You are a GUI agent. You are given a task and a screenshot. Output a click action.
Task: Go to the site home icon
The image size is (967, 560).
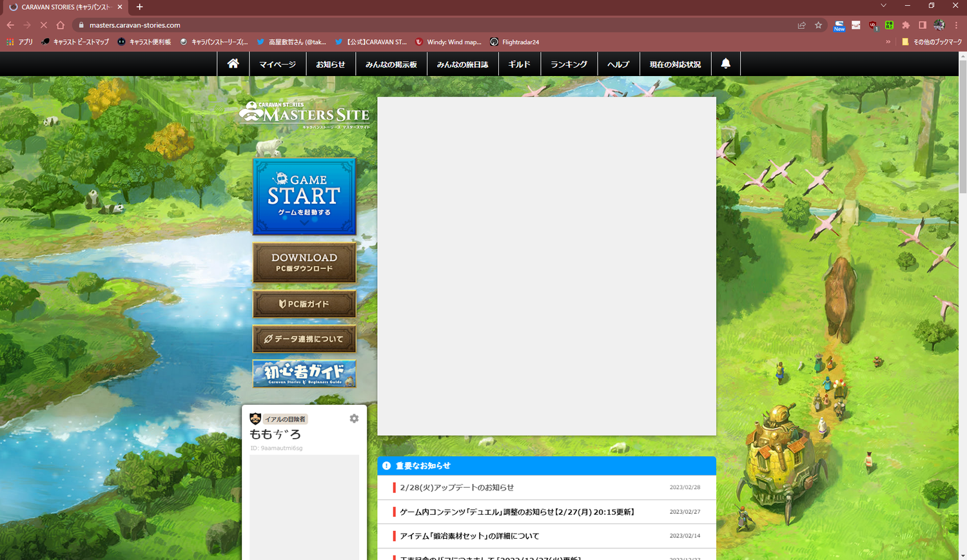233,64
